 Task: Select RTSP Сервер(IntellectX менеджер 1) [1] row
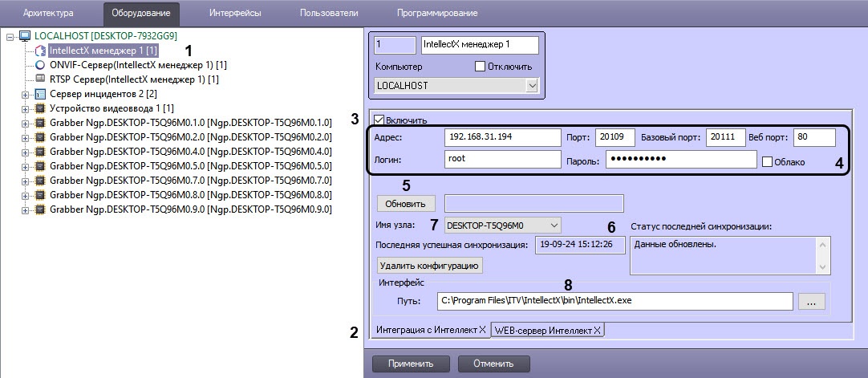(134, 79)
